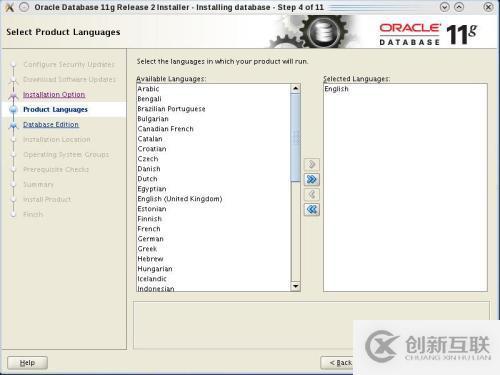Select Hebrew in Available Languages
Viewport: 500px width, 375px height.
click(x=214, y=259)
